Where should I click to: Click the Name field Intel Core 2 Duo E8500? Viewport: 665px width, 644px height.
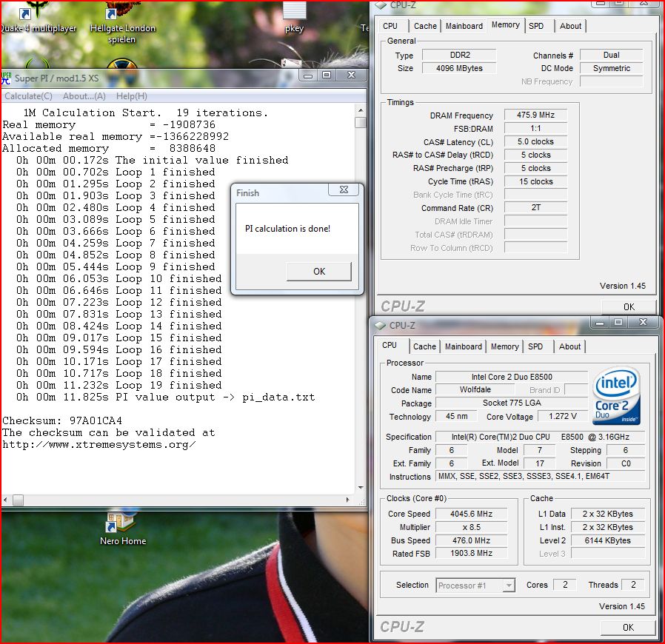tap(512, 377)
